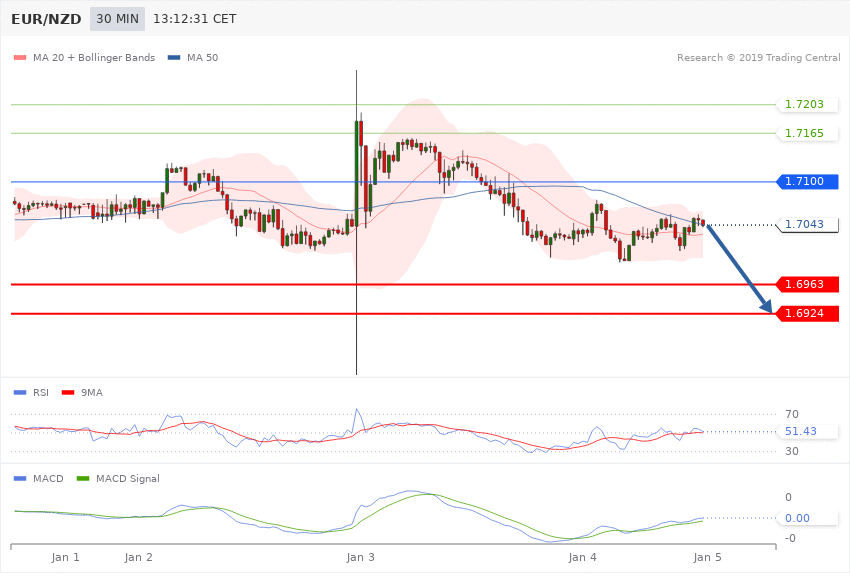850x576 pixels.
Task: Click the MACD blue legend swatch
Action: click(20, 478)
